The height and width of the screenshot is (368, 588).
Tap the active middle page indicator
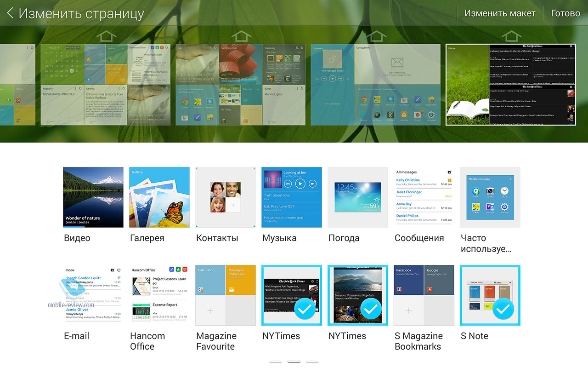[x=294, y=362]
